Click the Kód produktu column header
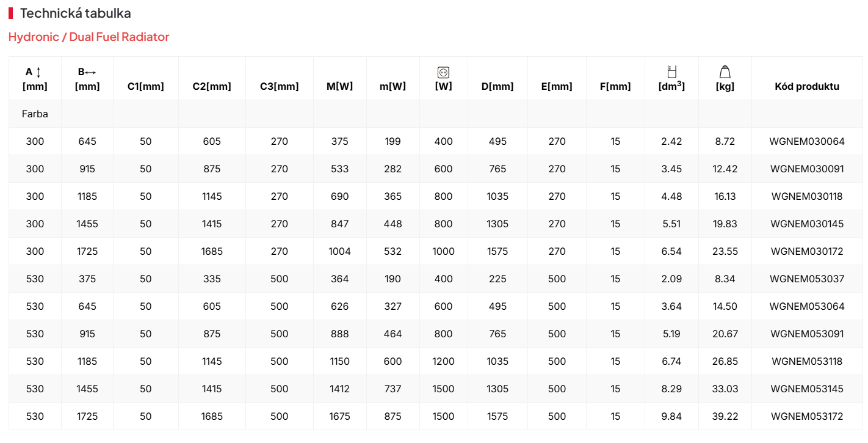Viewport: 868px width, 443px height. point(807,86)
